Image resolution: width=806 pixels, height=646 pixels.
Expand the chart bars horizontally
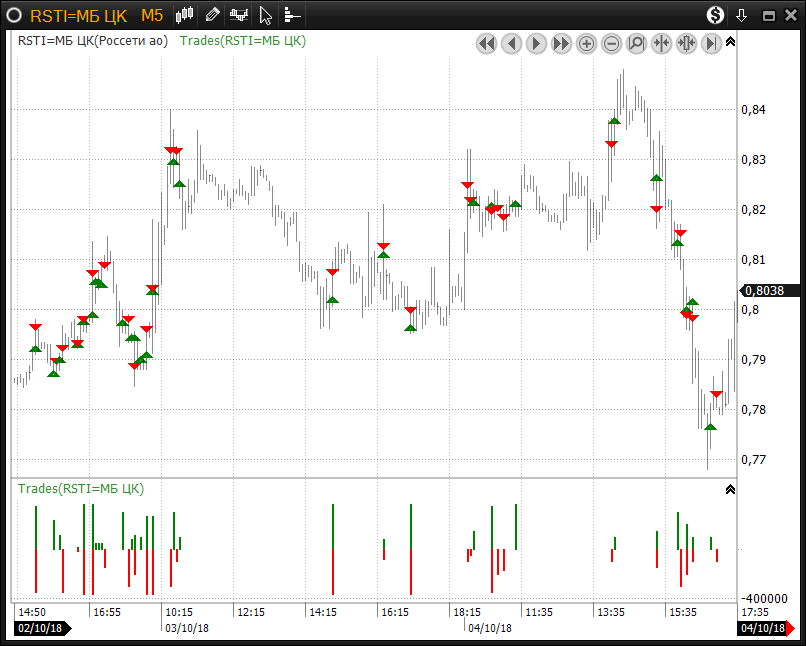[686, 43]
